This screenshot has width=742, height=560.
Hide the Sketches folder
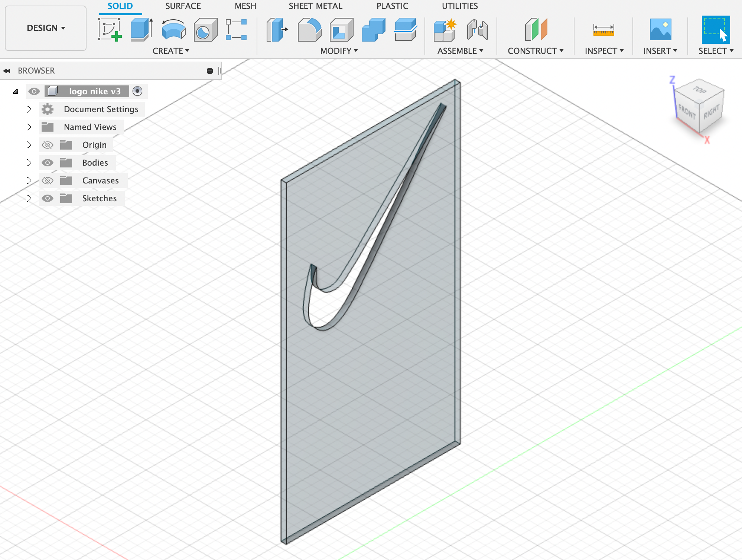(48, 198)
